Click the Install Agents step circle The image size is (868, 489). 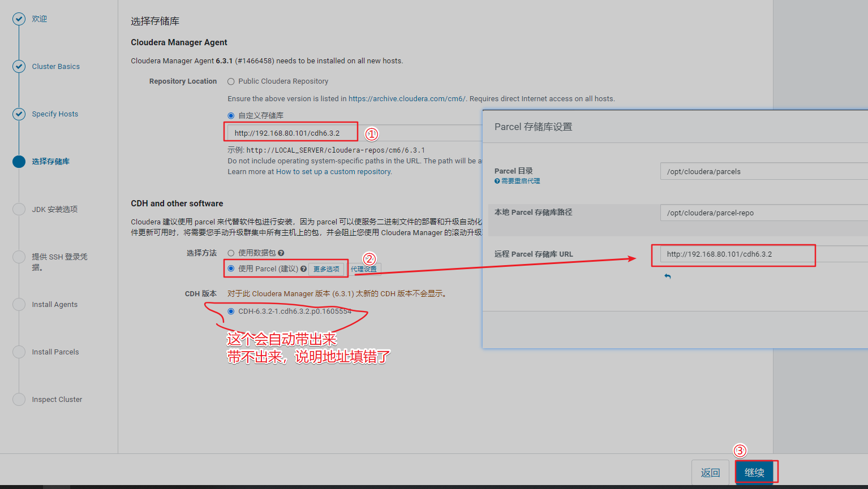(19, 304)
